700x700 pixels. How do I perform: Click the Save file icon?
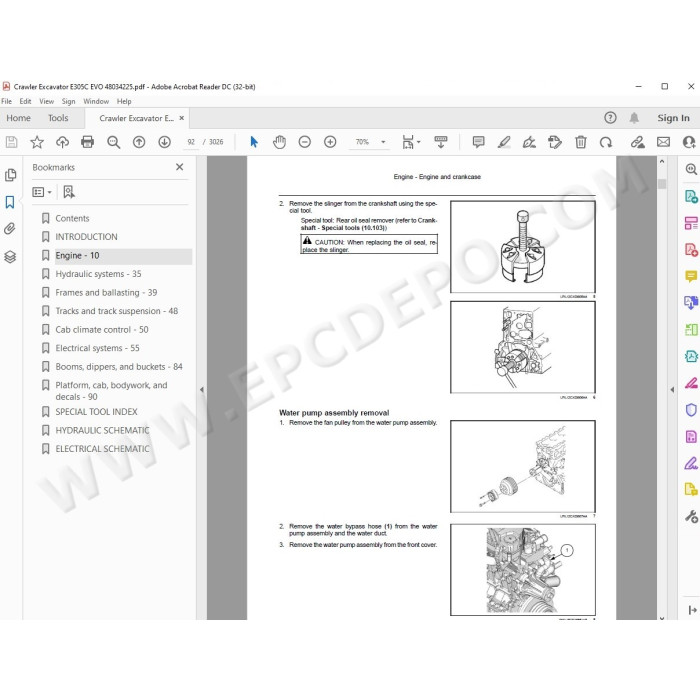click(x=11, y=142)
